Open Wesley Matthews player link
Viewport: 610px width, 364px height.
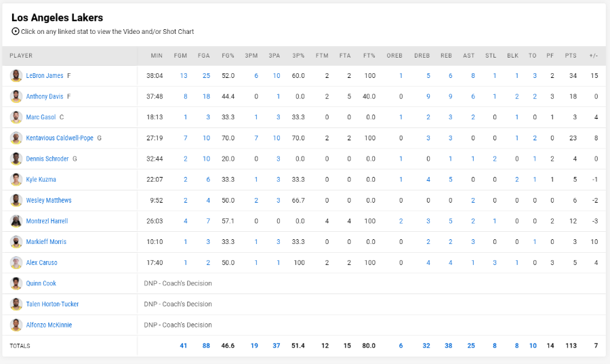coord(49,200)
